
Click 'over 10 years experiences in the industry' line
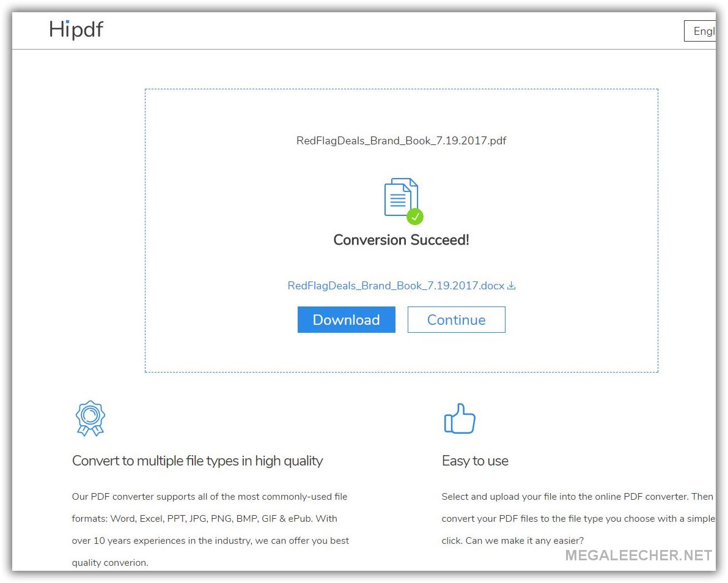tap(210, 541)
